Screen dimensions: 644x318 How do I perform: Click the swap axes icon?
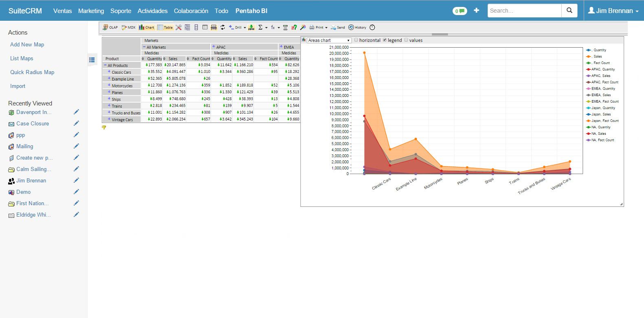[222, 27]
